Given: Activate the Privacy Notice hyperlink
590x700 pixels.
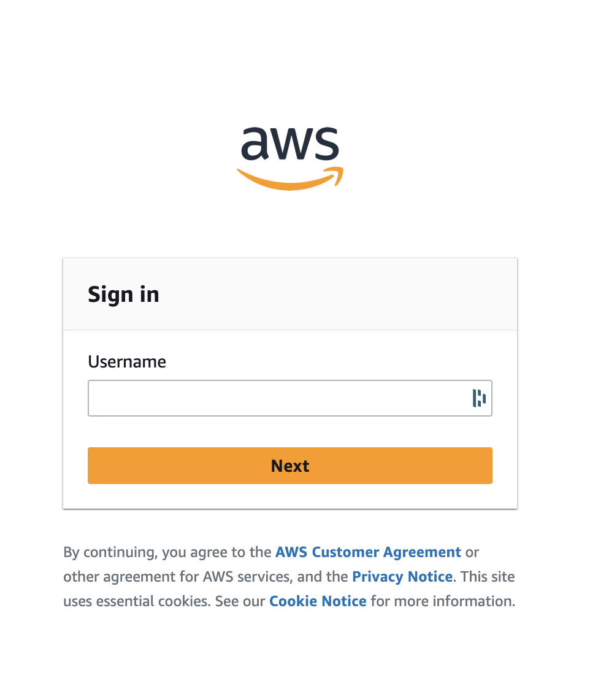Looking at the screenshot, I should [402, 576].
